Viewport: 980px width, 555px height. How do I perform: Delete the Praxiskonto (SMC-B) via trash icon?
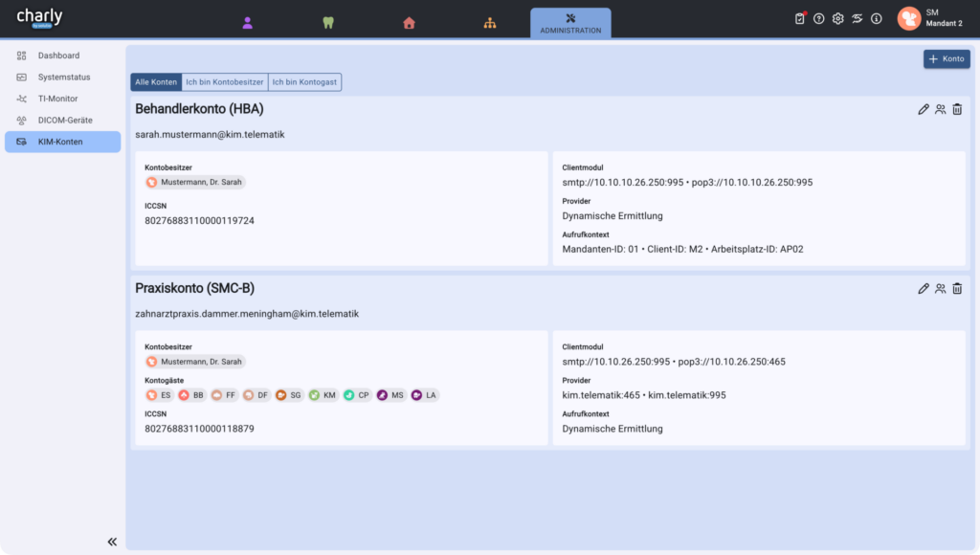click(957, 288)
